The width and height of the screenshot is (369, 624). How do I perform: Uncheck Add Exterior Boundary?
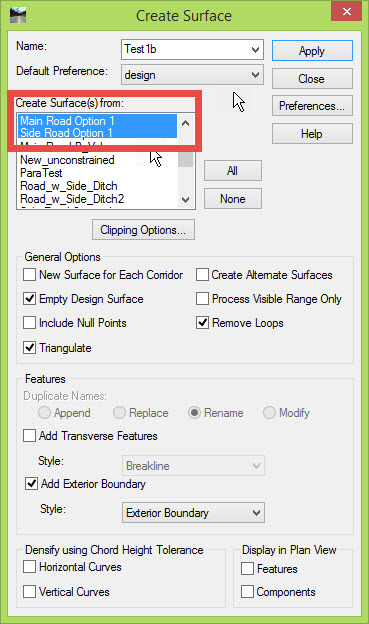tap(31, 484)
